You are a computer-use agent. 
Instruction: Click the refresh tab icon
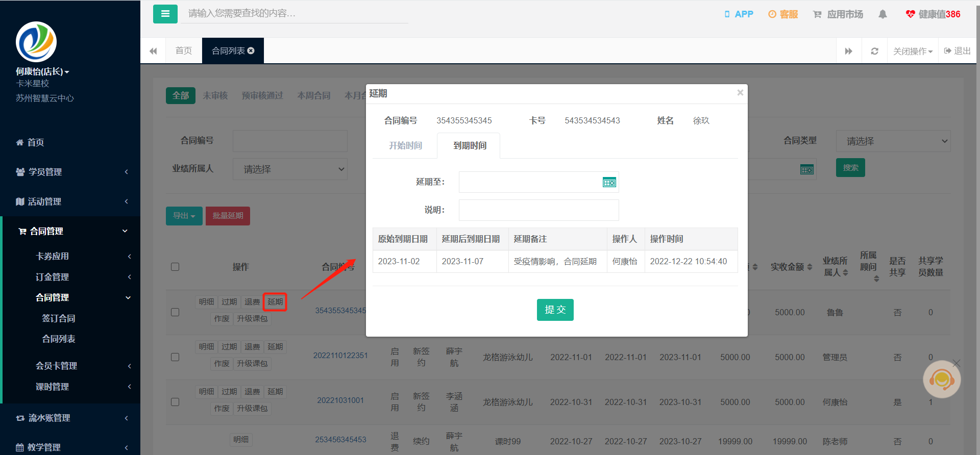[874, 51]
